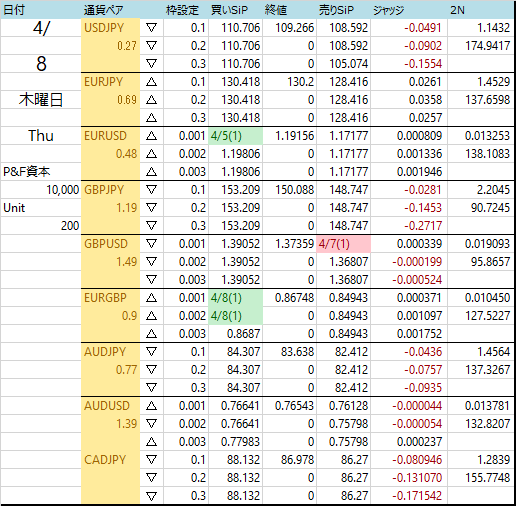Click EURJPY closing value 130.2
516x506 pixels.
point(301,82)
